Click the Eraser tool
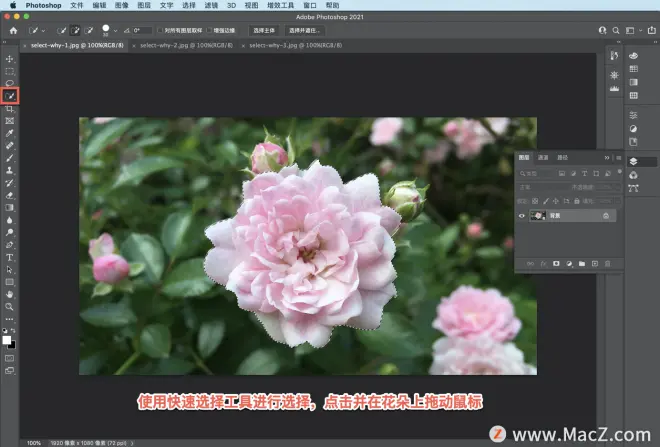Viewport: 660px width, 447px height. pyautogui.click(x=9, y=195)
